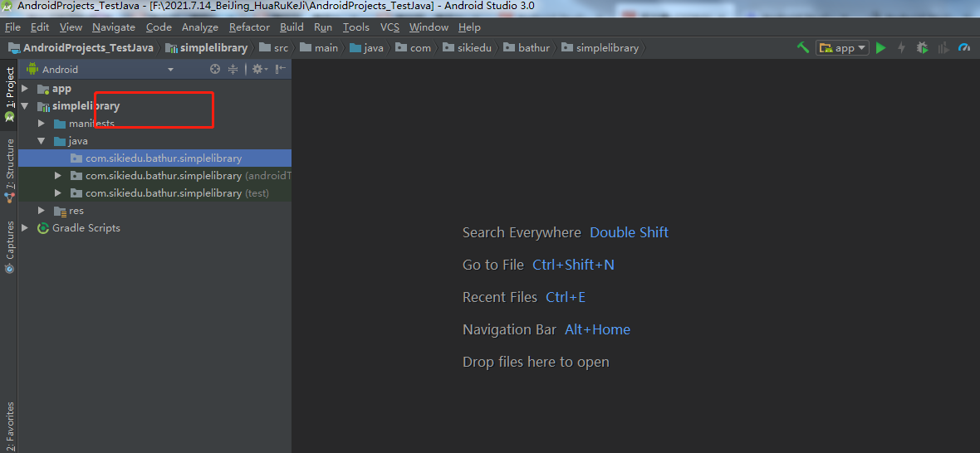
Task: Collapse the java folder arrow
Action: point(42,141)
